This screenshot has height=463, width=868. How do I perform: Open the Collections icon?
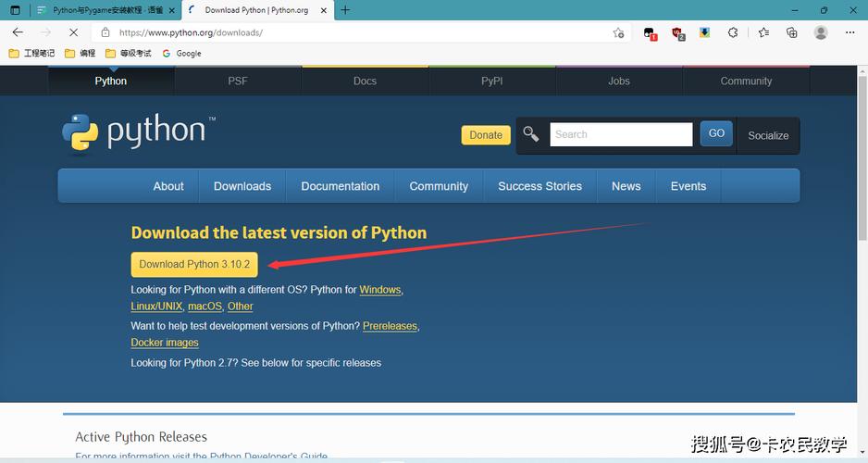[791, 32]
